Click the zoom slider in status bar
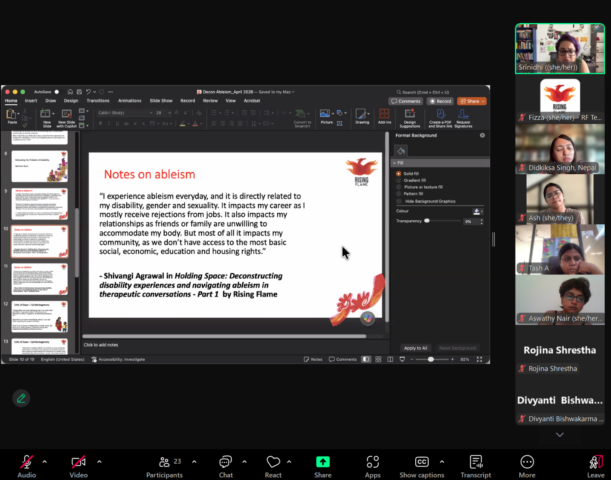The height and width of the screenshot is (480, 611). [431, 359]
